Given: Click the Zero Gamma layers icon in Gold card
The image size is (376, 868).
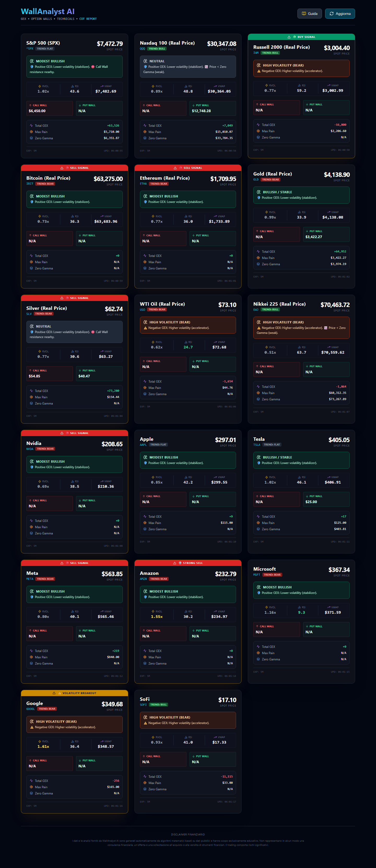Looking at the screenshot, I should (x=258, y=264).
